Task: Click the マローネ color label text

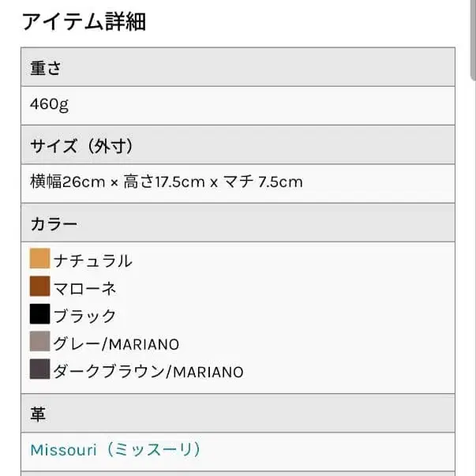Action: [x=84, y=288]
